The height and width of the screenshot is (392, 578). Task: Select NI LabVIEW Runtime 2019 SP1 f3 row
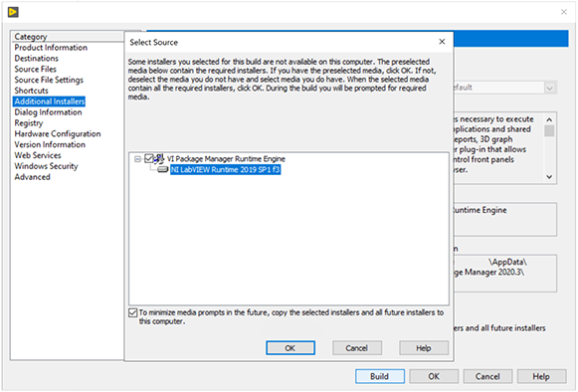(225, 169)
